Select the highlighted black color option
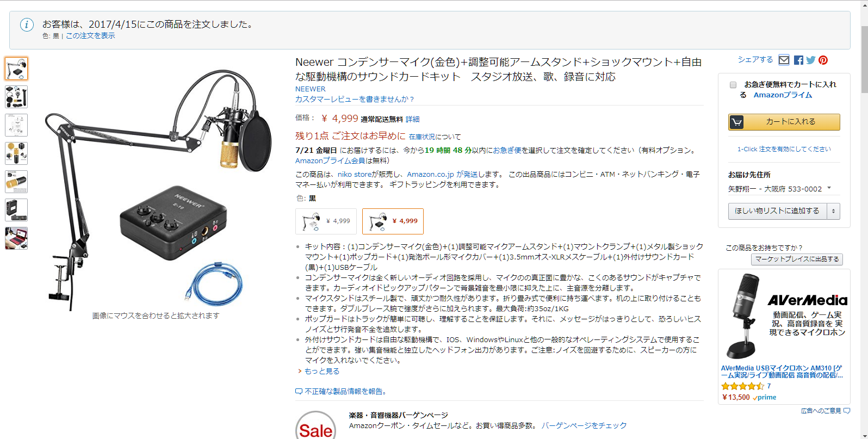Viewport: 868px width, 439px height. 393,221
